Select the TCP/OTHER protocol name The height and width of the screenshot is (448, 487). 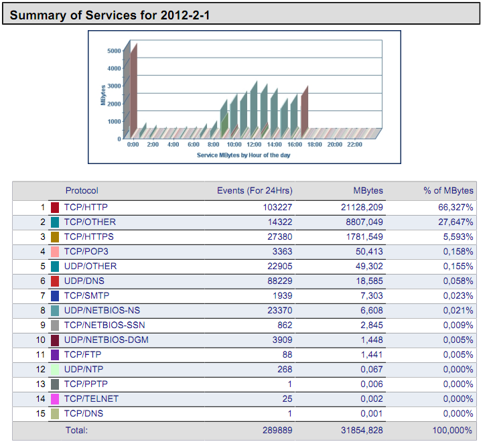click(x=90, y=222)
